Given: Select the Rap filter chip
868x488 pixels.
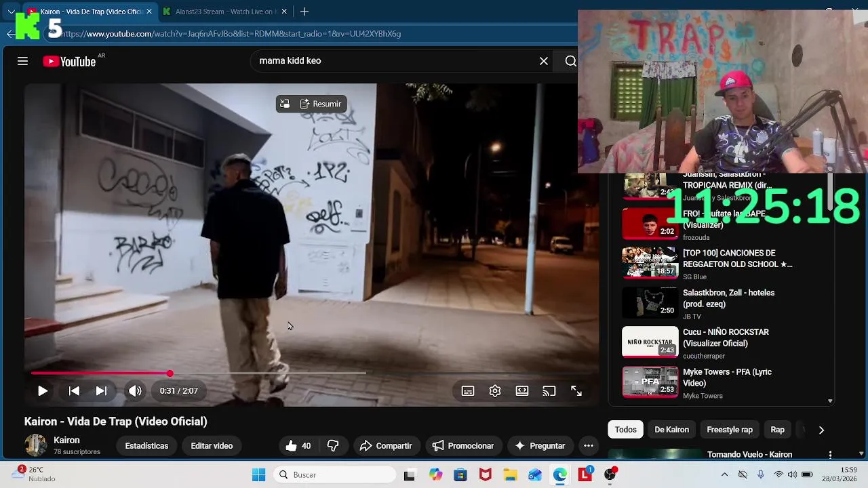Looking at the screenshot, I should point(777,430).
